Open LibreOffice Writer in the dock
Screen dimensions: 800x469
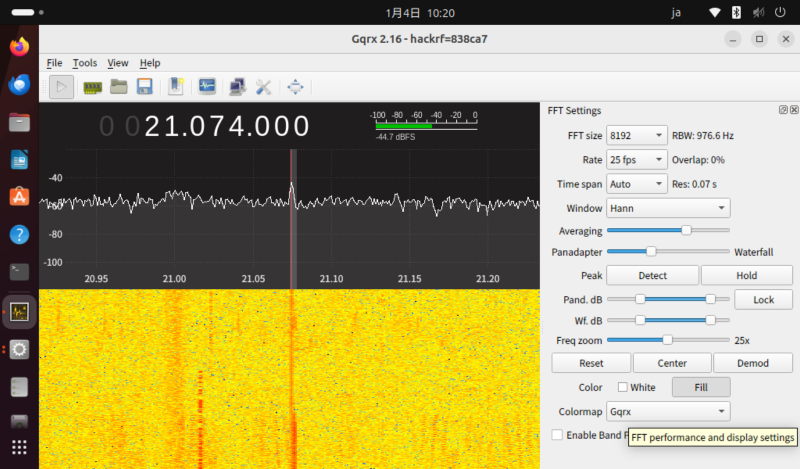coord(19,160)
